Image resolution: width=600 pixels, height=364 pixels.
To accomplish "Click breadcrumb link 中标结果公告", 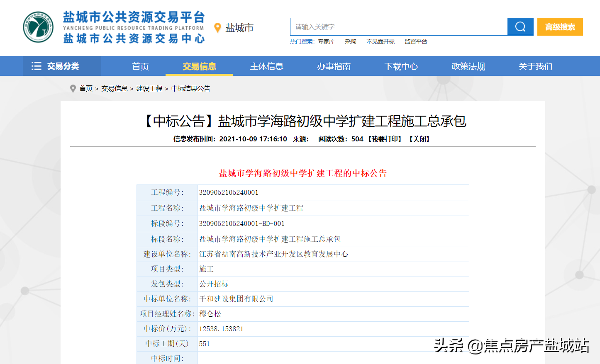I will [191, 88].
